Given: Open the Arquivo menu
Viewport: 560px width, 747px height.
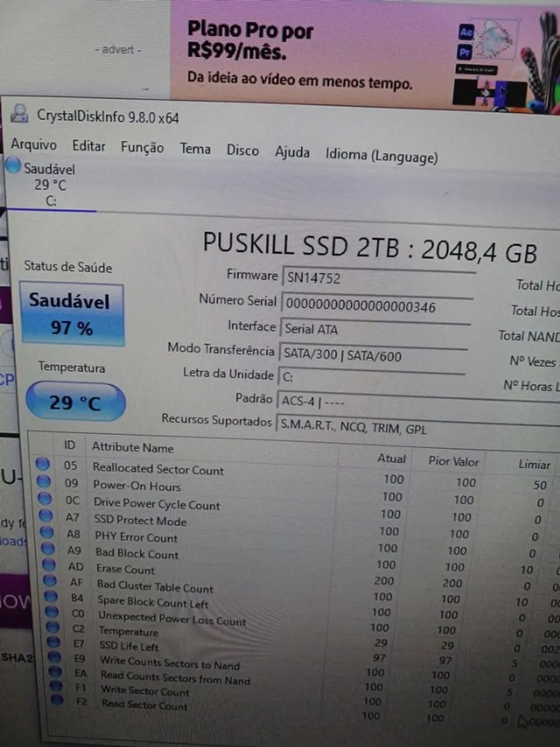Looking at the screenshot, I should [x=34, y=144].
